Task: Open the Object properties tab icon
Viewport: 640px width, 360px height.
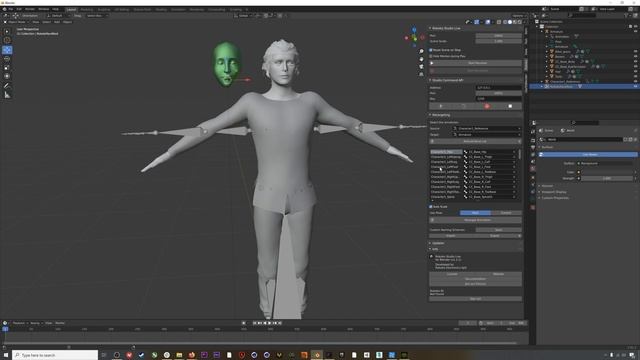Action: click(x=533, y=178)
